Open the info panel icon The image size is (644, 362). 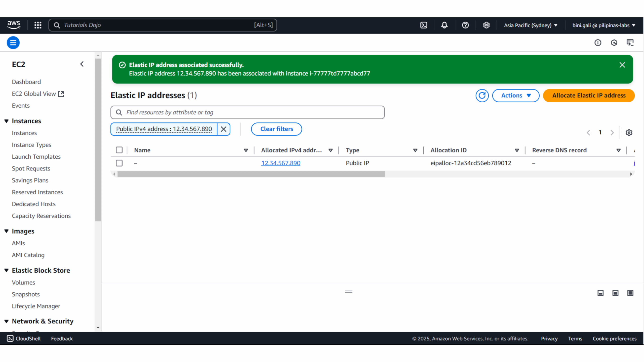[x=598, y=43]
